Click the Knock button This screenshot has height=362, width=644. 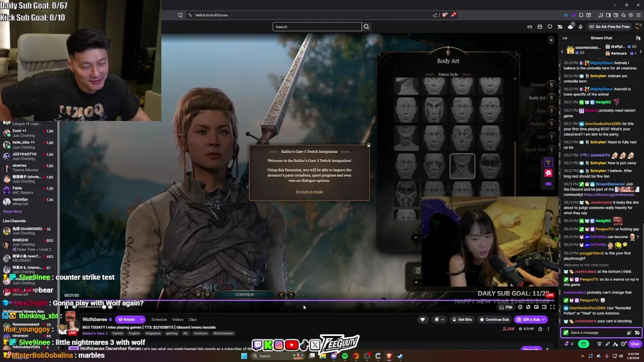(x=126, y=320)
